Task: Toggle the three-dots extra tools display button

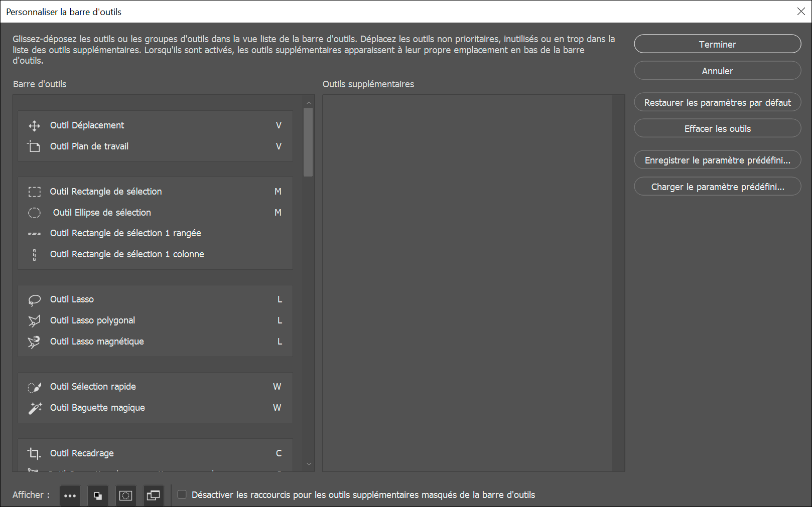Action: click(x=70, y=495)
